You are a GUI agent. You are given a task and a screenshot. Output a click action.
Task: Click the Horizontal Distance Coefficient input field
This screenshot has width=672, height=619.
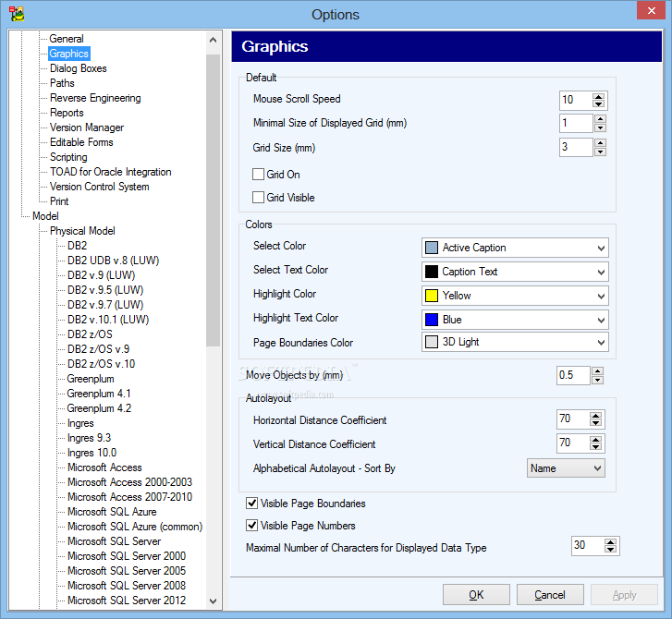pos(573,419)
